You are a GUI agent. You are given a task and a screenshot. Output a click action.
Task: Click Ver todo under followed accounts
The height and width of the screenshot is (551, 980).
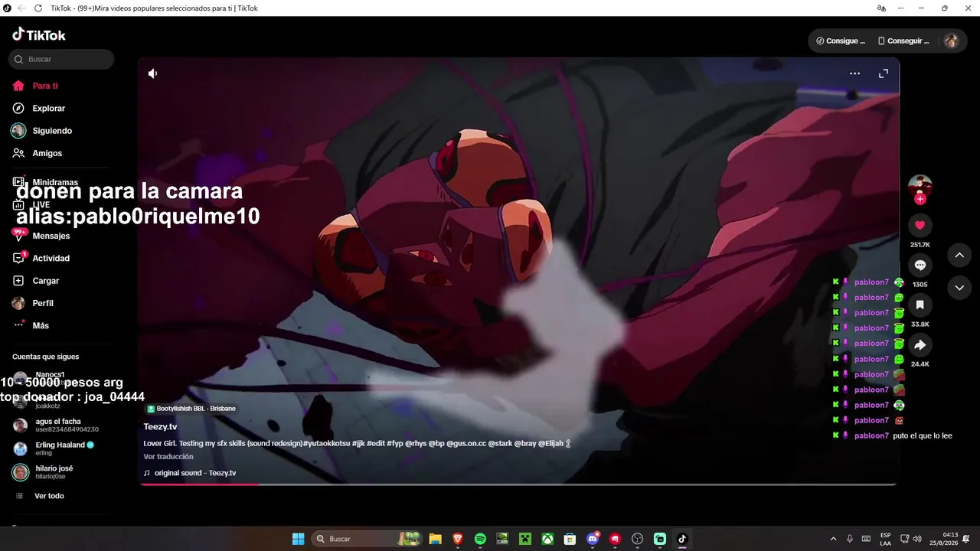point(49,496)
